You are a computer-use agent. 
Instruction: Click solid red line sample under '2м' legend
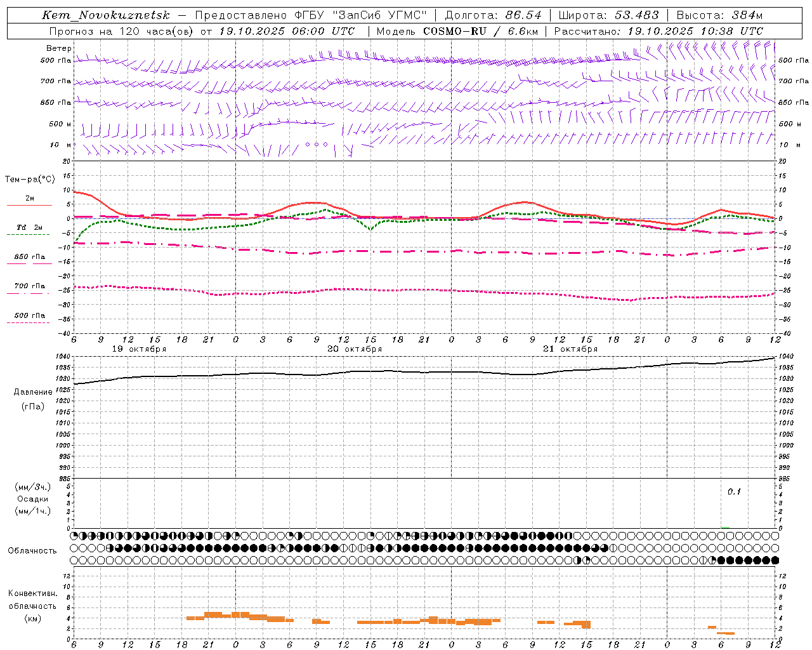tap(29, 205)
